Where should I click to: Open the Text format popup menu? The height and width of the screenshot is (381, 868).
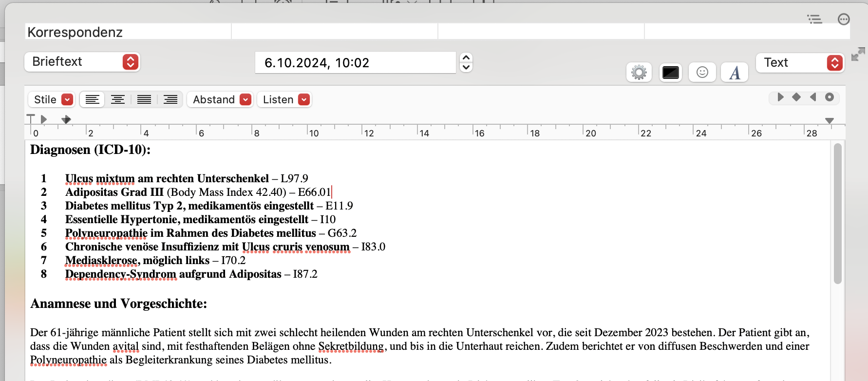800,63
